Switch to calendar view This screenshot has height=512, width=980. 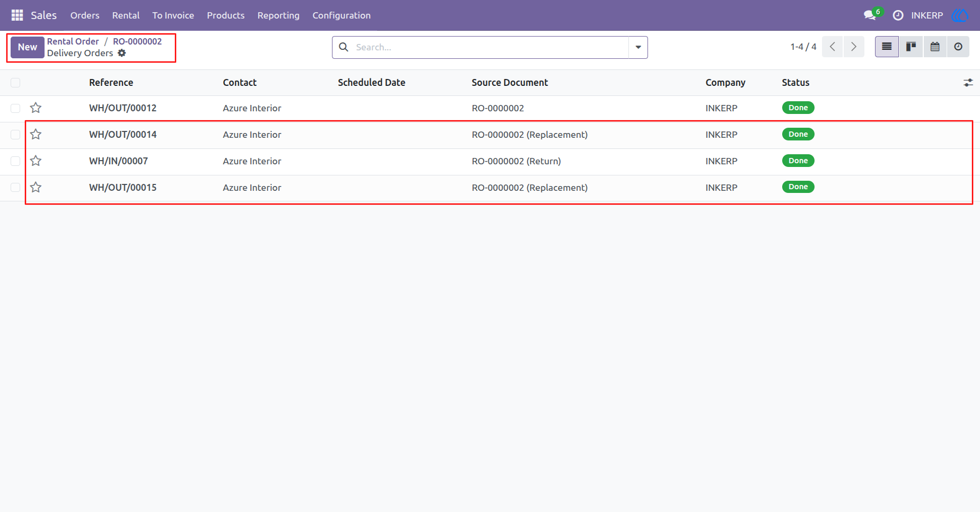(935, 47)
